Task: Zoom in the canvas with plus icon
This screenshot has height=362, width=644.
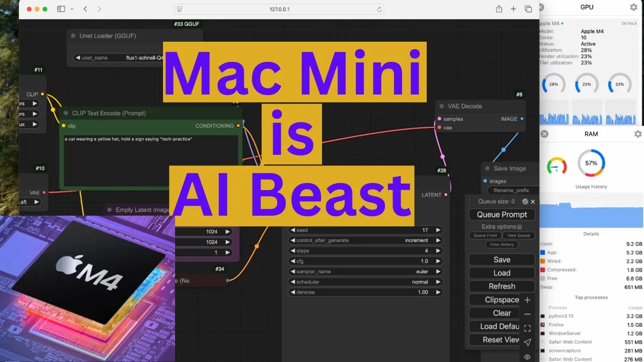Action: [527, 300]
